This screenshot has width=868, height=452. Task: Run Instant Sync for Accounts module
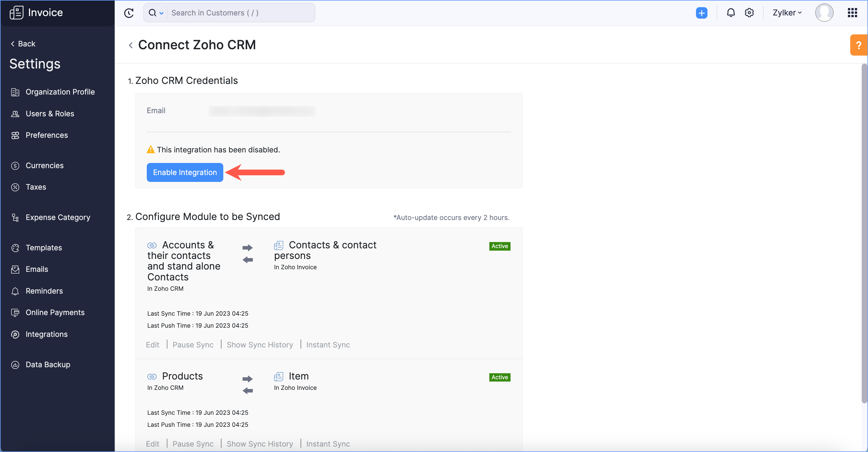point(328,345)
